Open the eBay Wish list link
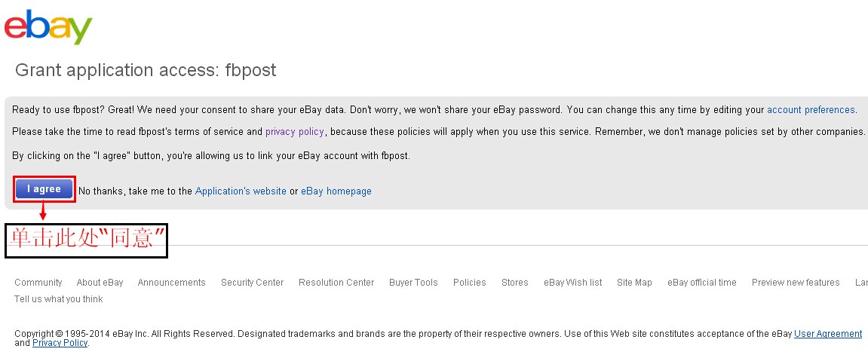Viewport: 868px width, 358px height. point(573,283)
